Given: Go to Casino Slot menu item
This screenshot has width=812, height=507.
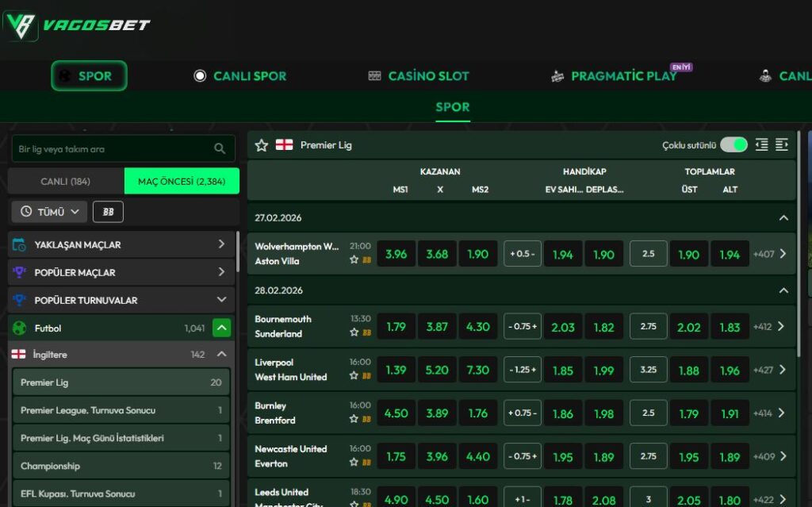Looking at the screenshot, I should [x=419, y=75].
